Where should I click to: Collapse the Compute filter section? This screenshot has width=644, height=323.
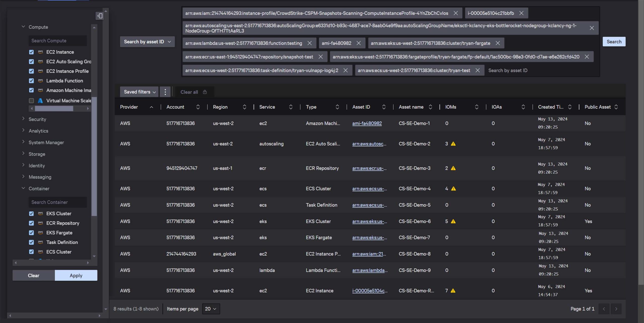pyautogui.click(x=23, y=27)
